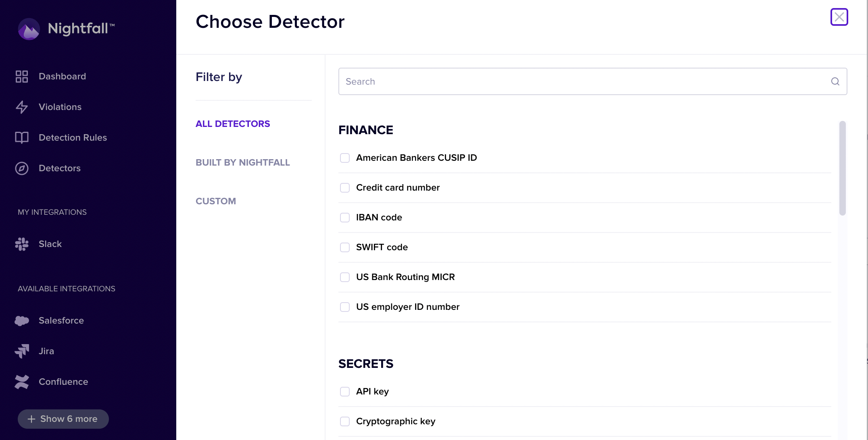
Task: Click the Confluence icon in sidebar
Action: [22, 382]
